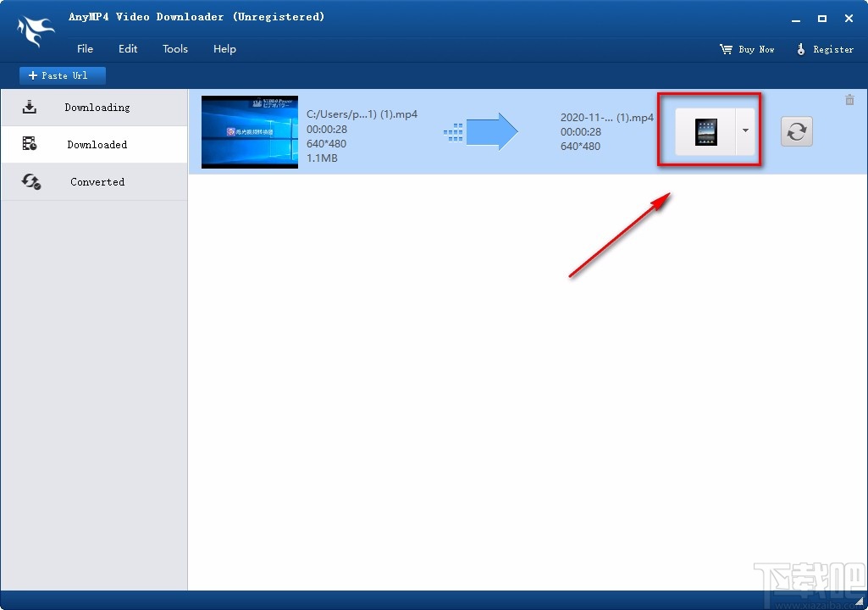Click the Register key icon
Viewport: 868px width, 610px height.
coord(801,49)
